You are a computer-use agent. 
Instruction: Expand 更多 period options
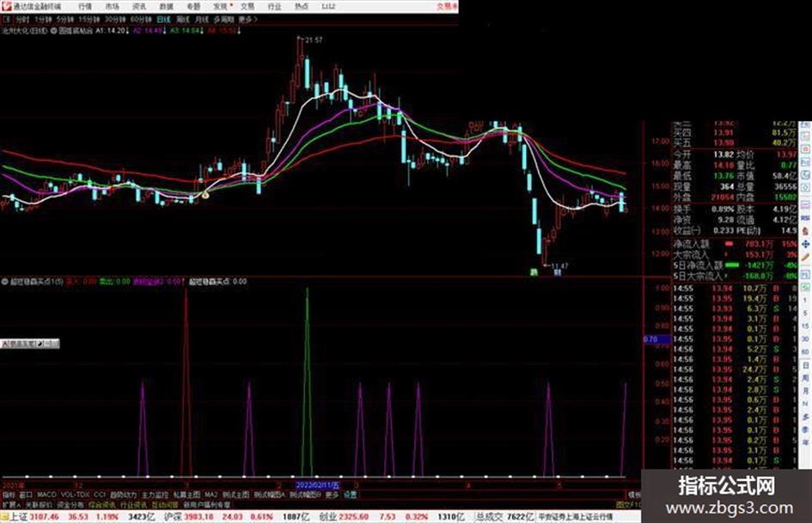pyautogui.click(x=247, y=20)
